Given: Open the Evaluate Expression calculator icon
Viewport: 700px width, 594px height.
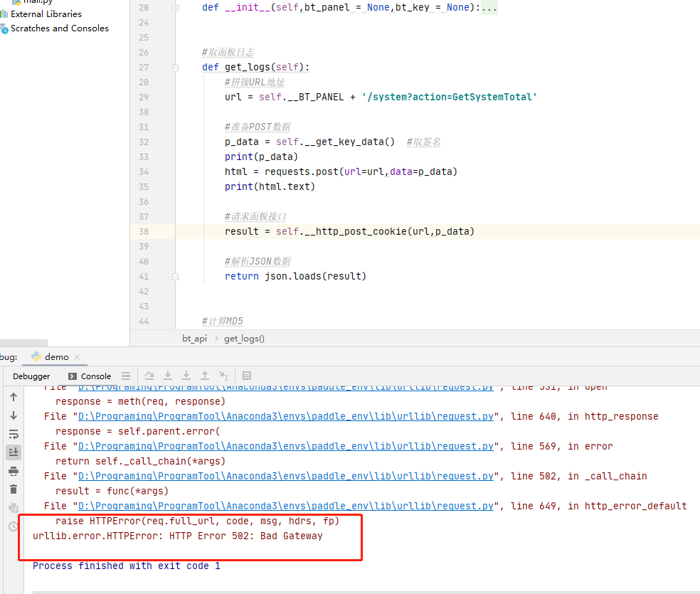Looking at the screenshot, I should click(247, 376).
